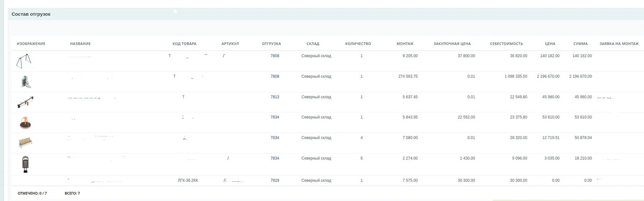Select mounting value 9 205.00

[x=410, y=56]
